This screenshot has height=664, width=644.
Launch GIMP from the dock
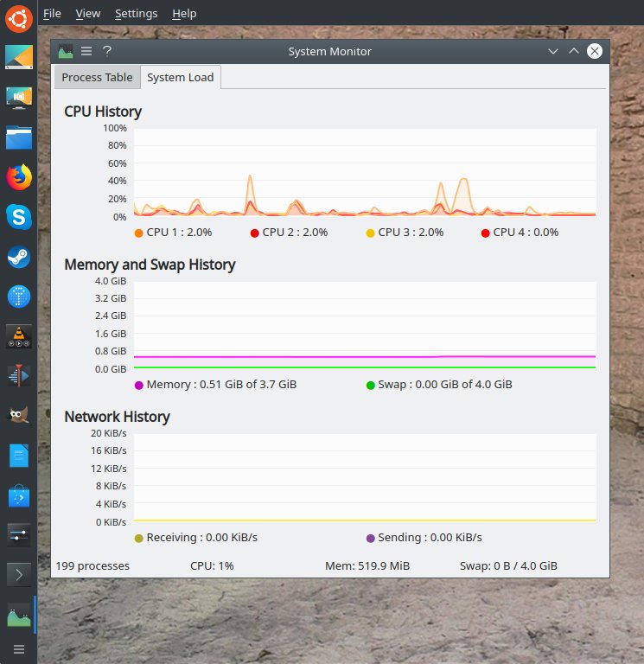[19, 415]
